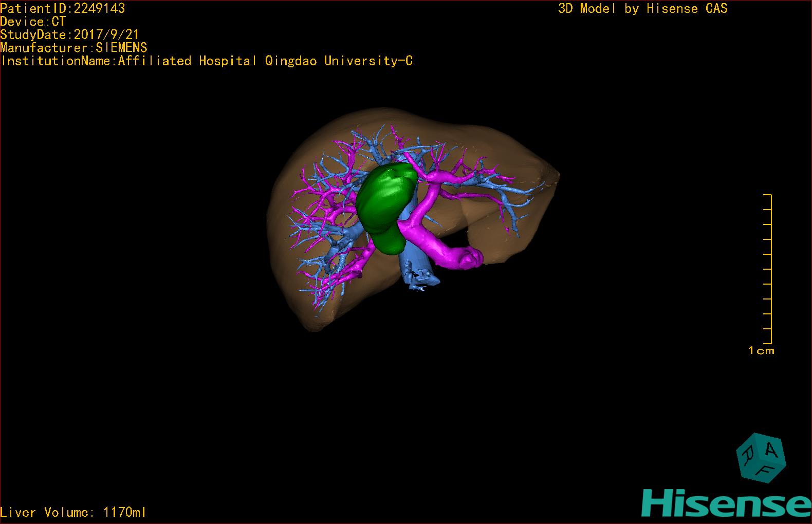Click the 'Liver Volume: 1170ml' readout
The image size is (812, 524).
73,512
